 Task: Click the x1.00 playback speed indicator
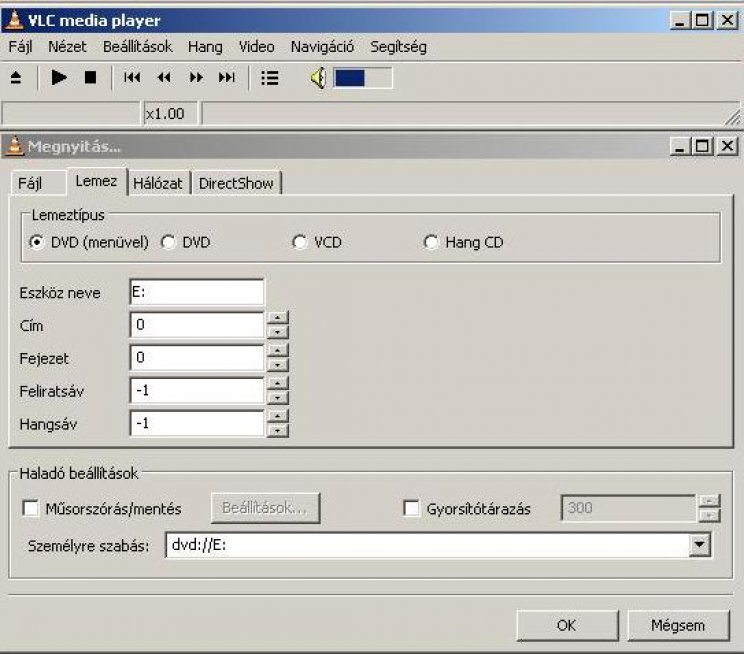coord(170,114)
